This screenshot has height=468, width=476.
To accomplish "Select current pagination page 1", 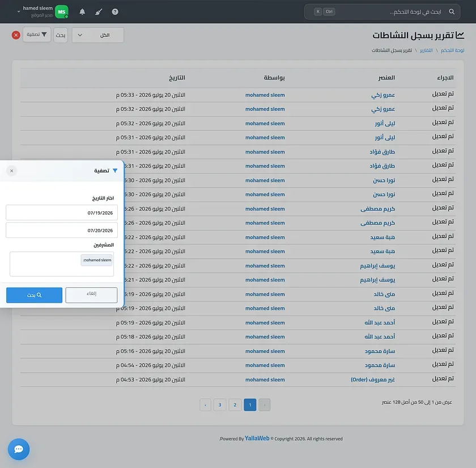I will 250,405.
